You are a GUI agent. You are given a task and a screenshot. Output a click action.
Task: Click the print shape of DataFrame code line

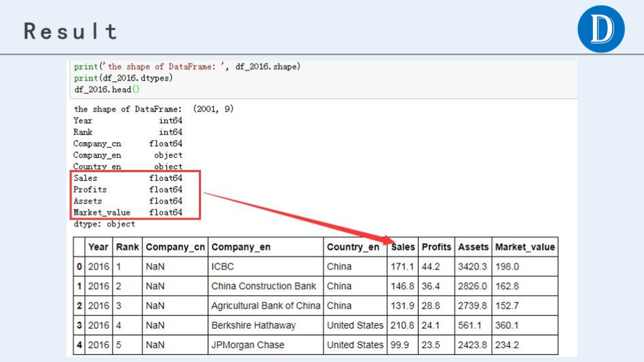(187, 67)
